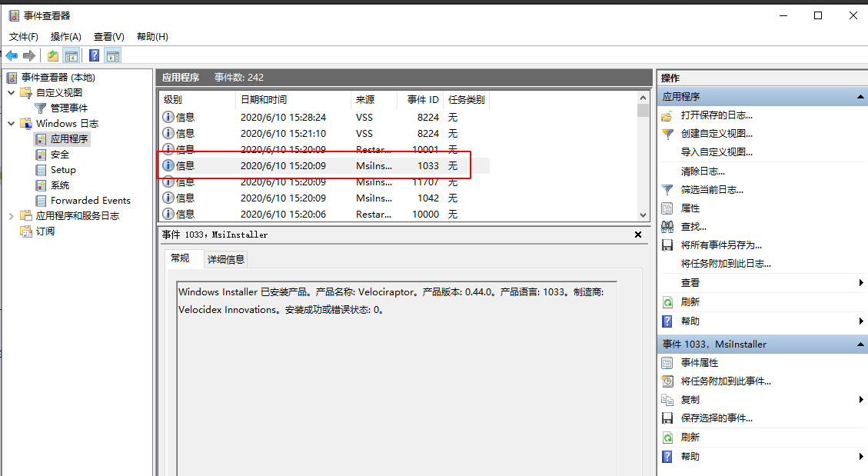Switch to the 详细信息 tab

coord(226,260)
